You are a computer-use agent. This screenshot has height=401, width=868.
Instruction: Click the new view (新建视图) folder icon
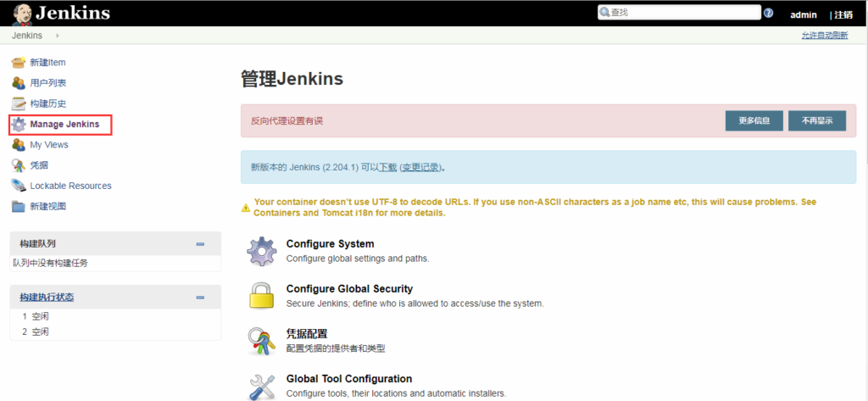19,206
